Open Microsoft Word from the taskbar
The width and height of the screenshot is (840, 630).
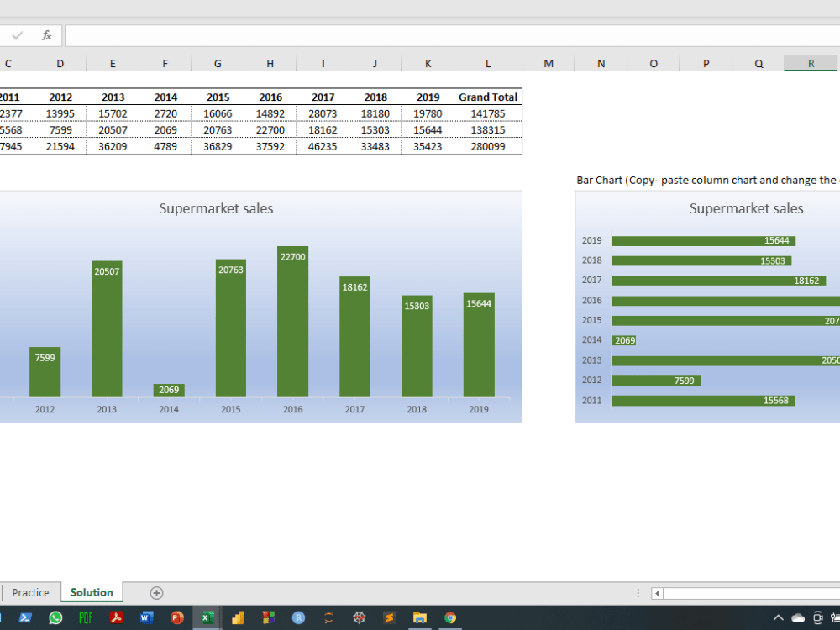click(147, 617)
